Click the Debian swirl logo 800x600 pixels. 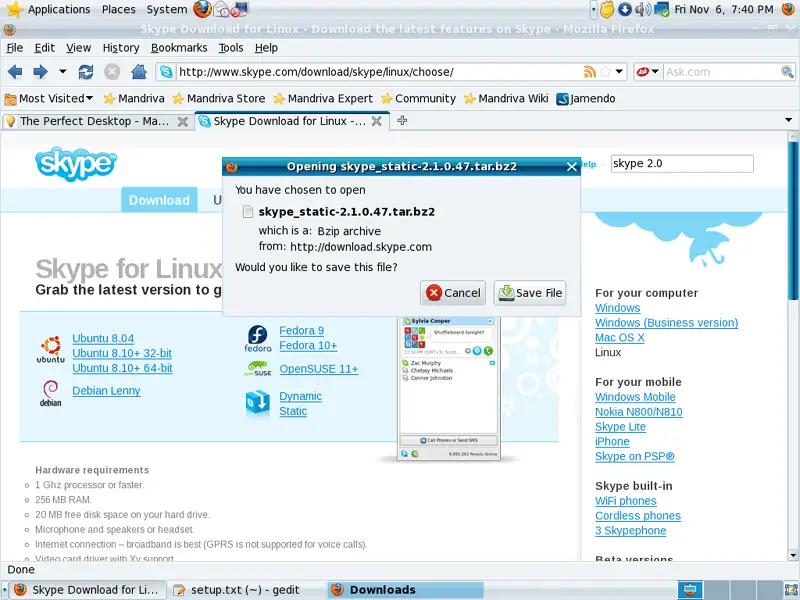pyautogui.click(x=51, y=393)
